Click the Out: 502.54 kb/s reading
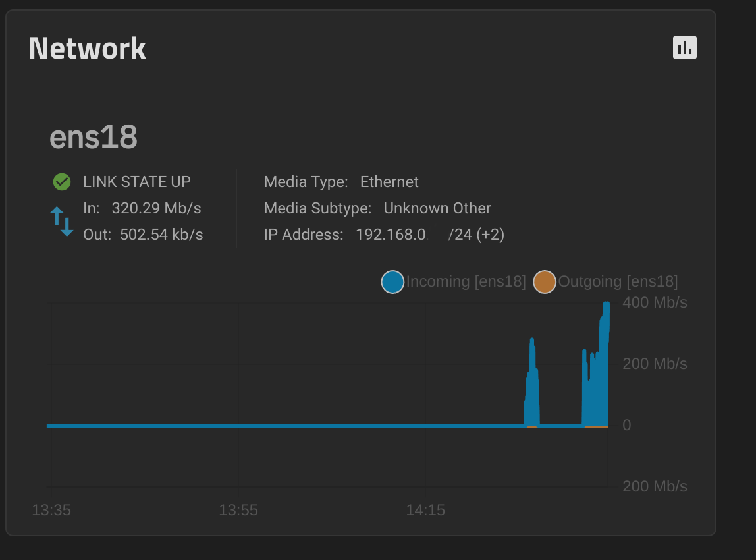The width and height of the screenshot is (756, 560). [x=143, y=235]
